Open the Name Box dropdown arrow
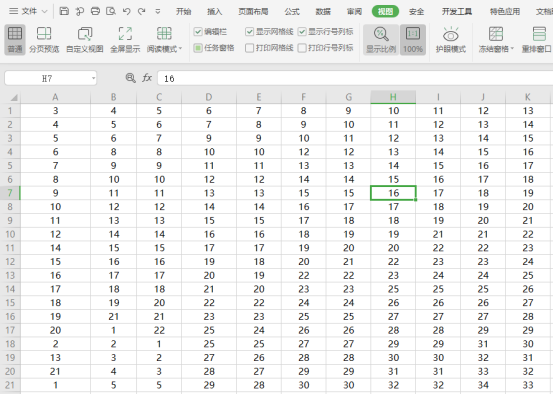Screen dimensions: 554x394 [93, 78]
